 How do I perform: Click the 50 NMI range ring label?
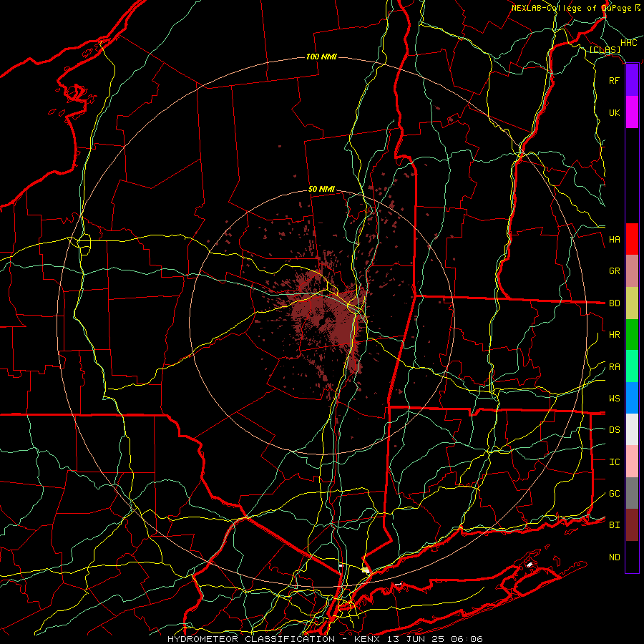pos(321,189)
